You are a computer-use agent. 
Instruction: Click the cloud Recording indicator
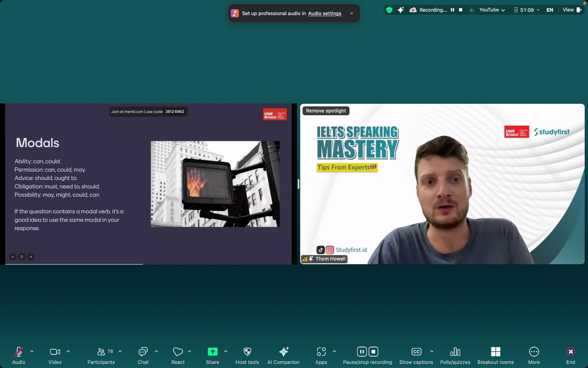[x=428, y=10]
